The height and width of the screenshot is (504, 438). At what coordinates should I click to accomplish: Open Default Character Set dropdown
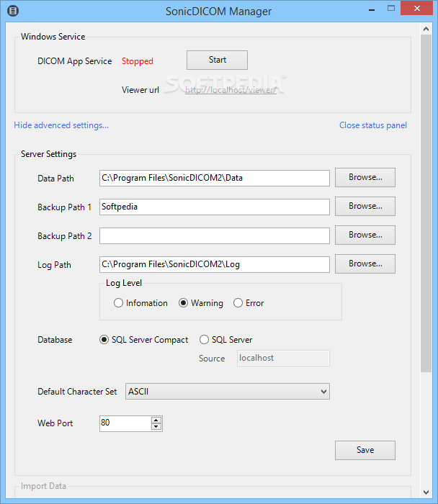tap(228, 392)
